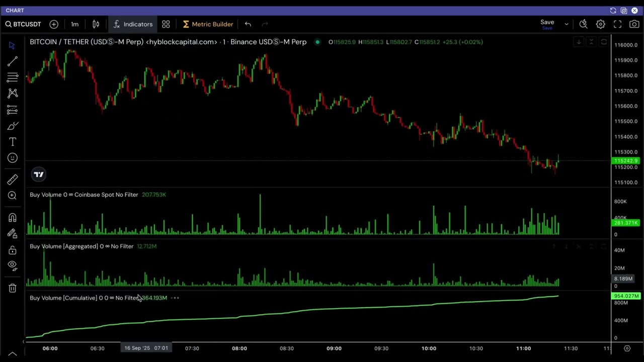Open the 1m timeframe selector

74,24
